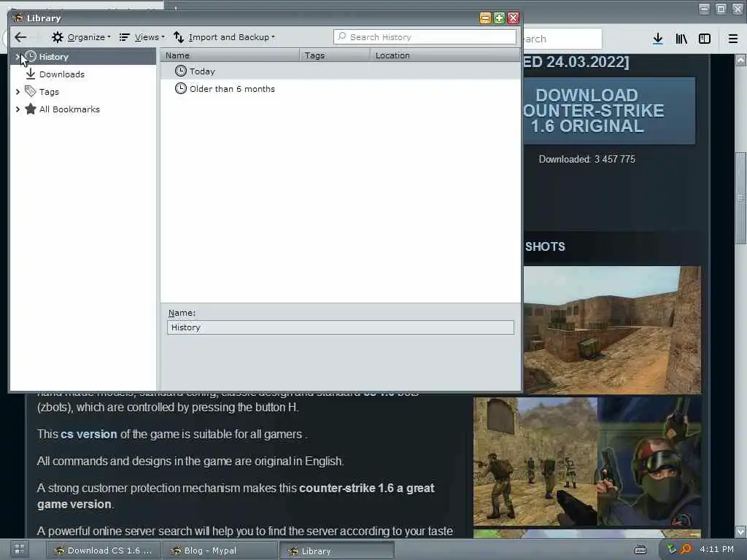Click the orange search tray icon
Viewport: 747px width, 560px height.
686,549
